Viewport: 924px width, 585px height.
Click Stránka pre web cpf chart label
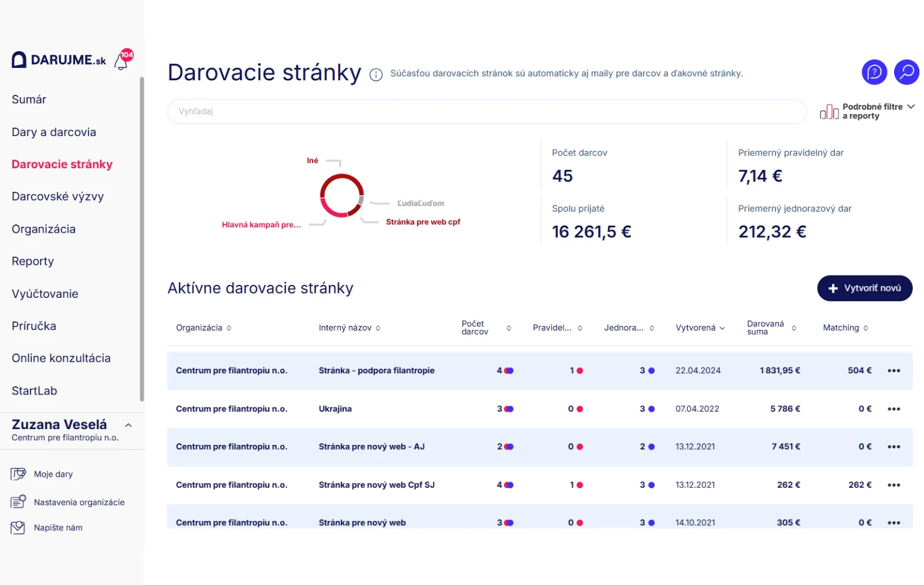pos(423,222)
